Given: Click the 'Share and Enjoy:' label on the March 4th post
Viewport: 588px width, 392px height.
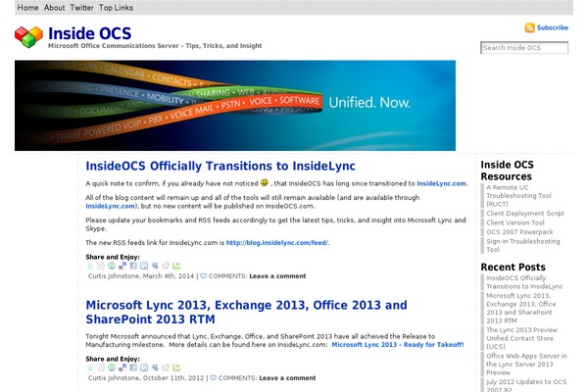Looking at the screenshot, I should [113, 257].
